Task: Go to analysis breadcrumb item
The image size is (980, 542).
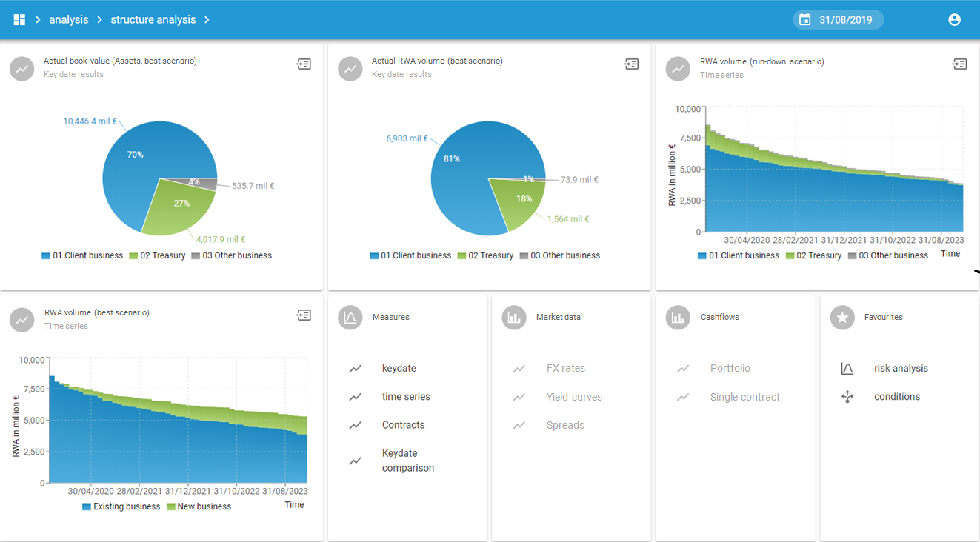Action: point(69,20)
